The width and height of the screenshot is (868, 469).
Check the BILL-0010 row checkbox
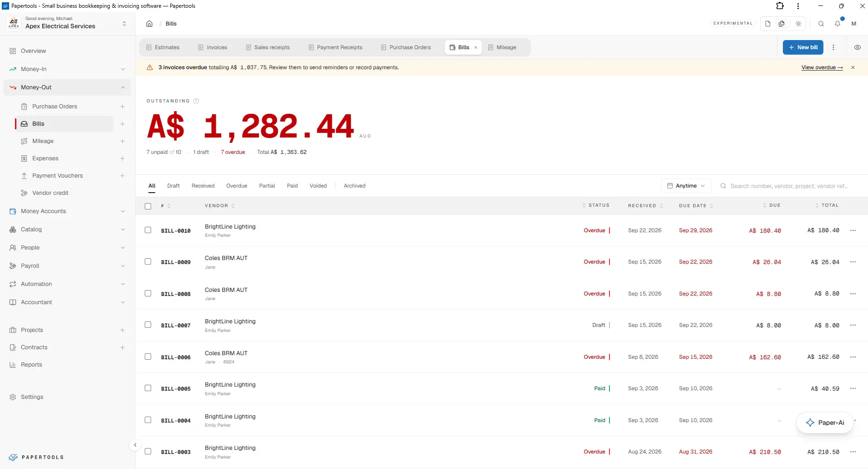click(148, 230)
